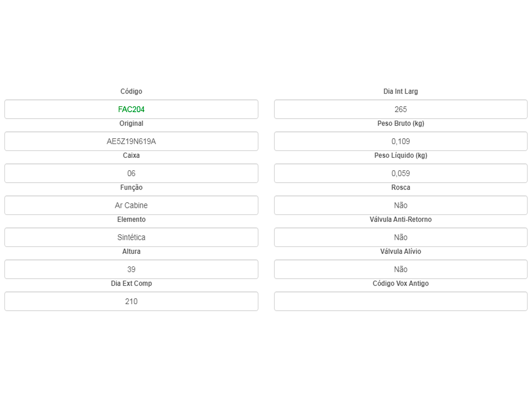Viewport: 532px width, 399px height.
Task: Click the "Peso Bruto (kg)" label text
Action: coord(400,123)
